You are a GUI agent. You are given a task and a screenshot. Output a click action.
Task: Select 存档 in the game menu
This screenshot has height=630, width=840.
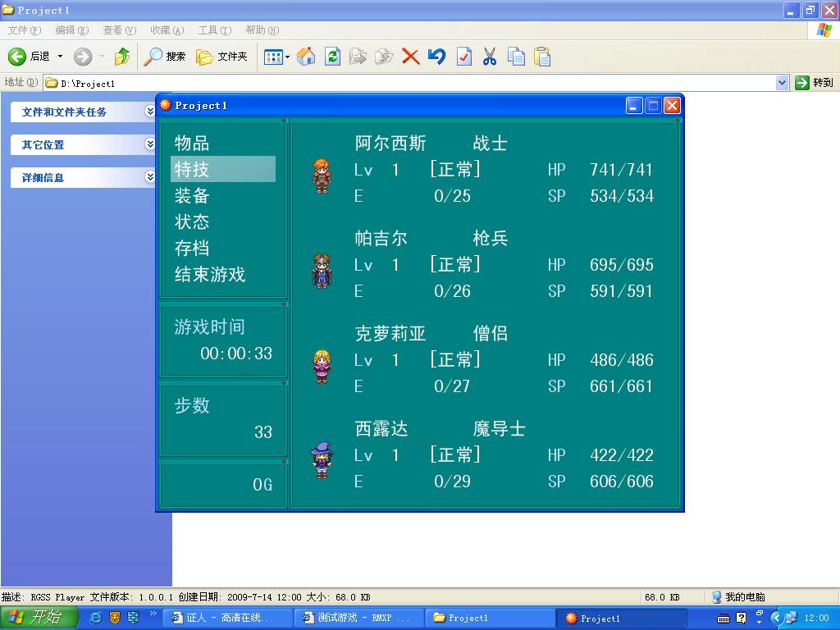tap(192, 248)
